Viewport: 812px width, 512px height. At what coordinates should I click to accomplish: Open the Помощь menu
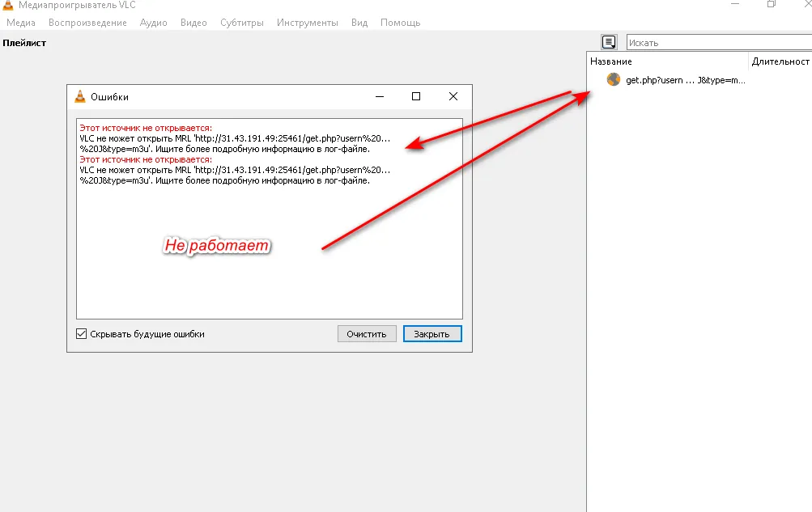coord(400,23)
